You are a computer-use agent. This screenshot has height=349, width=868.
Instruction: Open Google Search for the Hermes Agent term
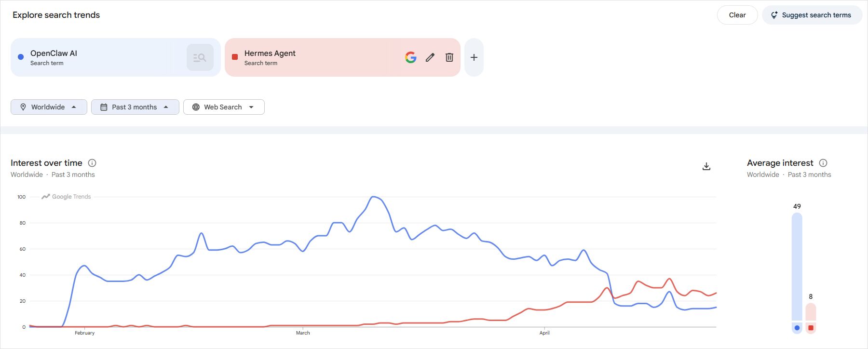pos(410,57)
